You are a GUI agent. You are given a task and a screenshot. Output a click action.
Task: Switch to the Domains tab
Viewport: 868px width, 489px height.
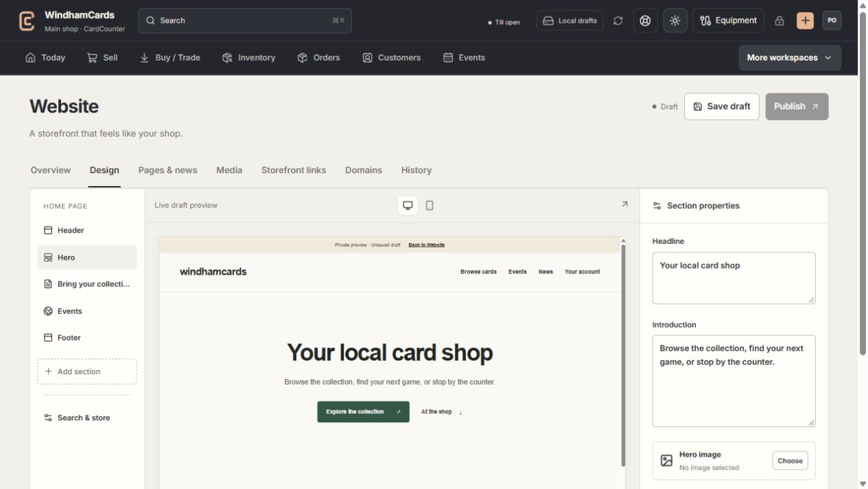pyautogui.click(x=364, y=170)
